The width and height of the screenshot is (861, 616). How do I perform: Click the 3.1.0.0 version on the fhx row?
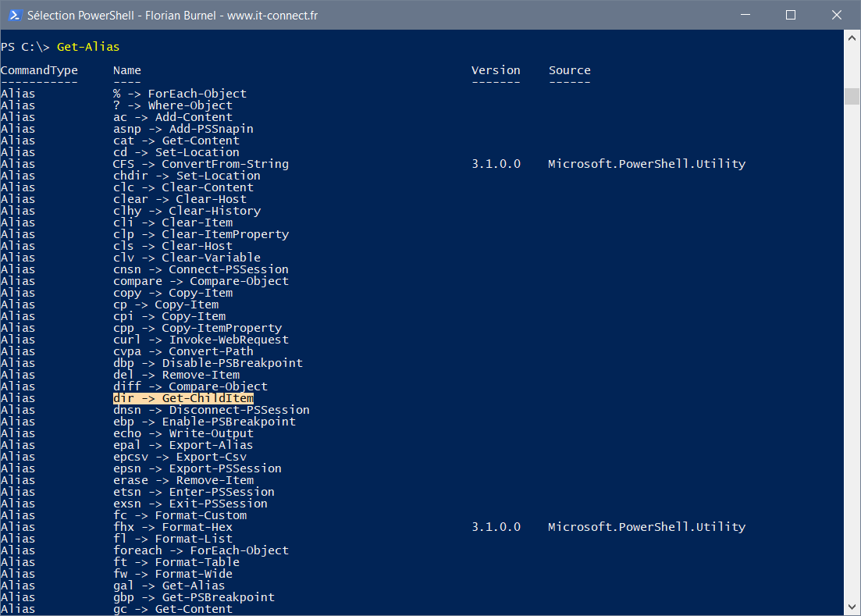pyautogui.click(x=495, y=527)
